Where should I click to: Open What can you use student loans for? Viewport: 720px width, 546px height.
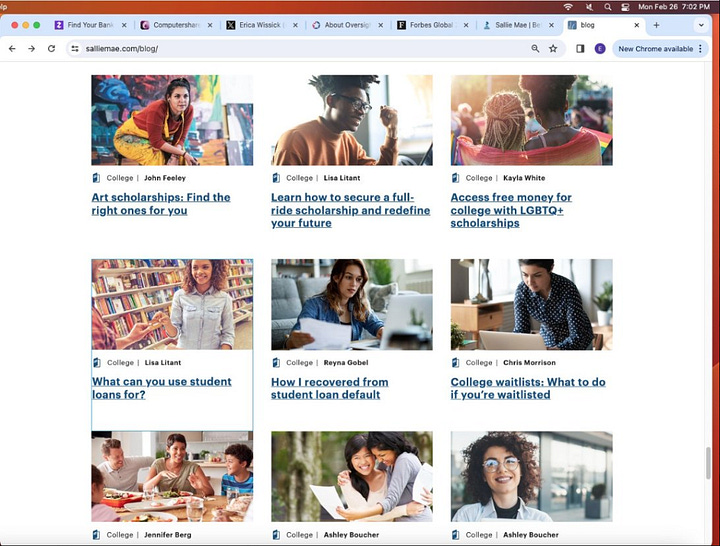click(x=162, y=388)
